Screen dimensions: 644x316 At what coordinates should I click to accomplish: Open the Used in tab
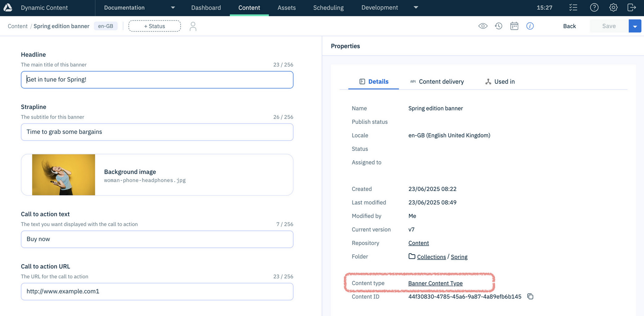(x=504, y=82)
